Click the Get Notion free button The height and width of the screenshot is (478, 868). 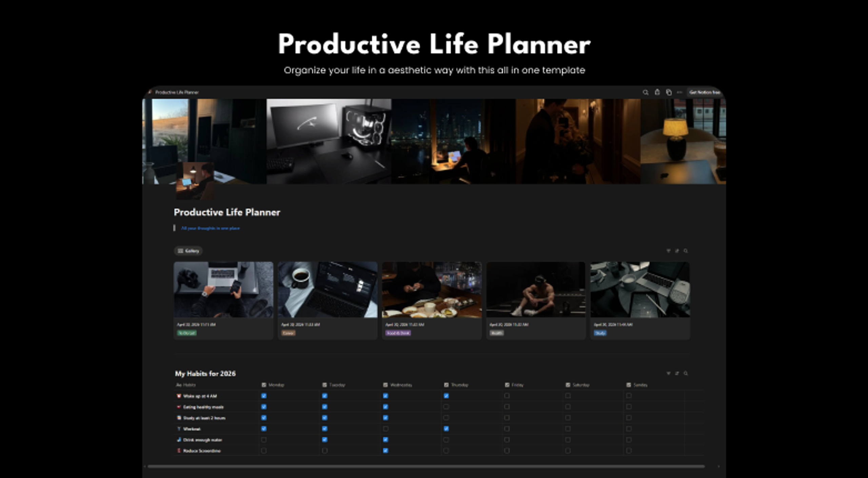click(x=705, y=92)
